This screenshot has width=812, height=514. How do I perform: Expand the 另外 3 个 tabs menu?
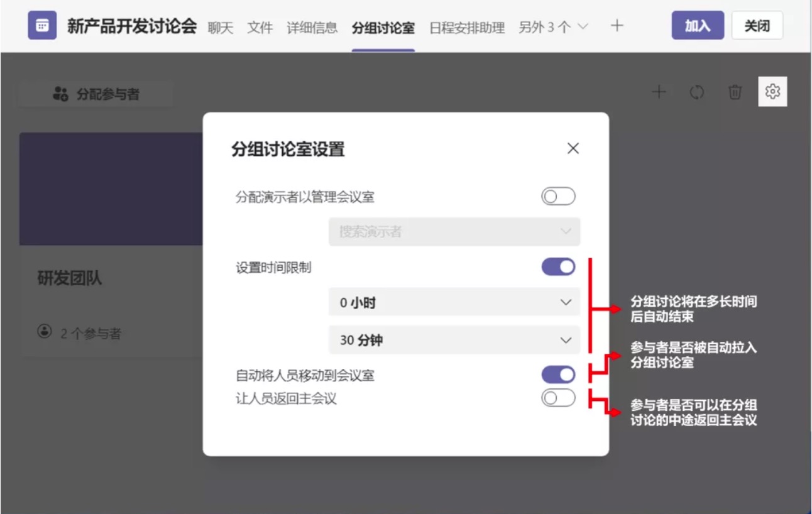click(554, 27)
